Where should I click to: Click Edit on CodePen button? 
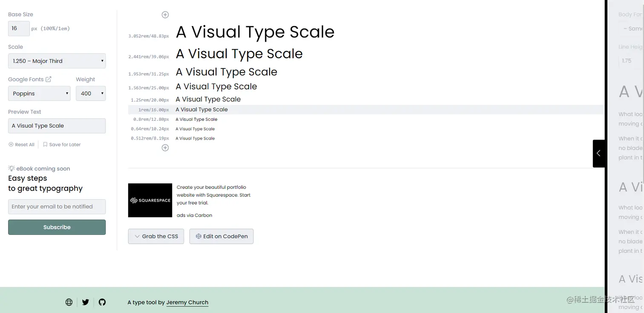[x=221, y=236]
